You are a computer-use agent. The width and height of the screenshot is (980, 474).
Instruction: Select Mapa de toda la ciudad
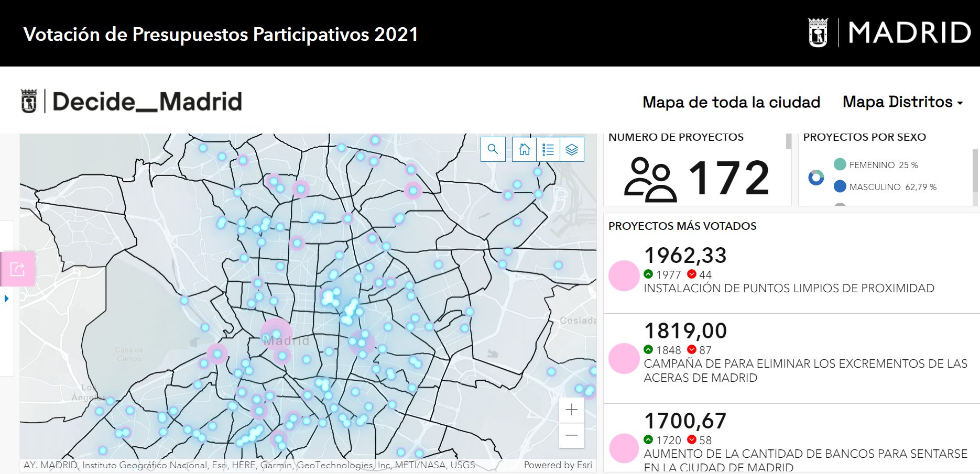coord(732,102)
